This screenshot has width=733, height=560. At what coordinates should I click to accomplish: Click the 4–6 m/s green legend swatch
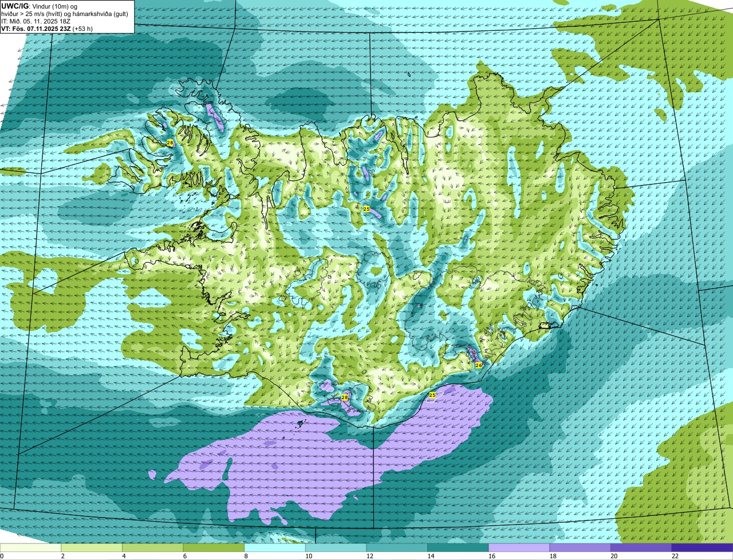click(153, 547)
